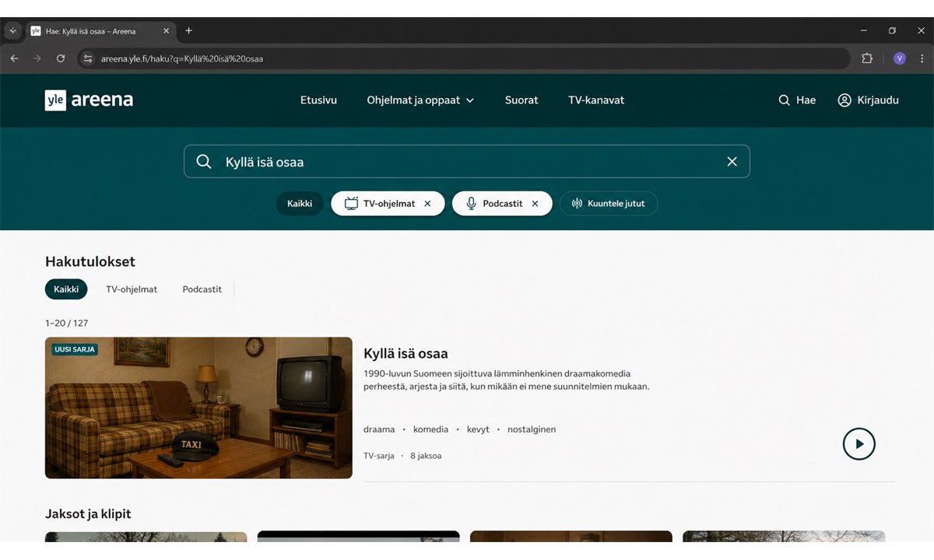
Task: Open the Yle Areena logo home link
Action: 89,100
